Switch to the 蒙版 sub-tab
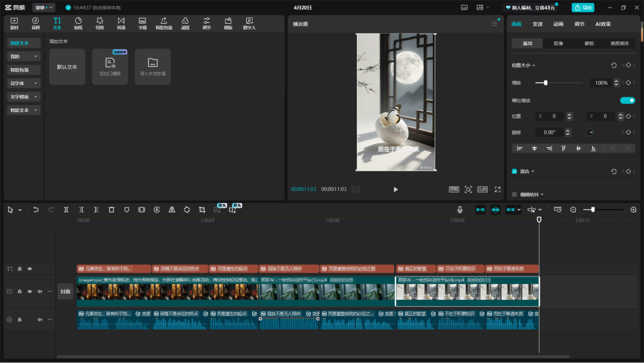 pos(589,44)
